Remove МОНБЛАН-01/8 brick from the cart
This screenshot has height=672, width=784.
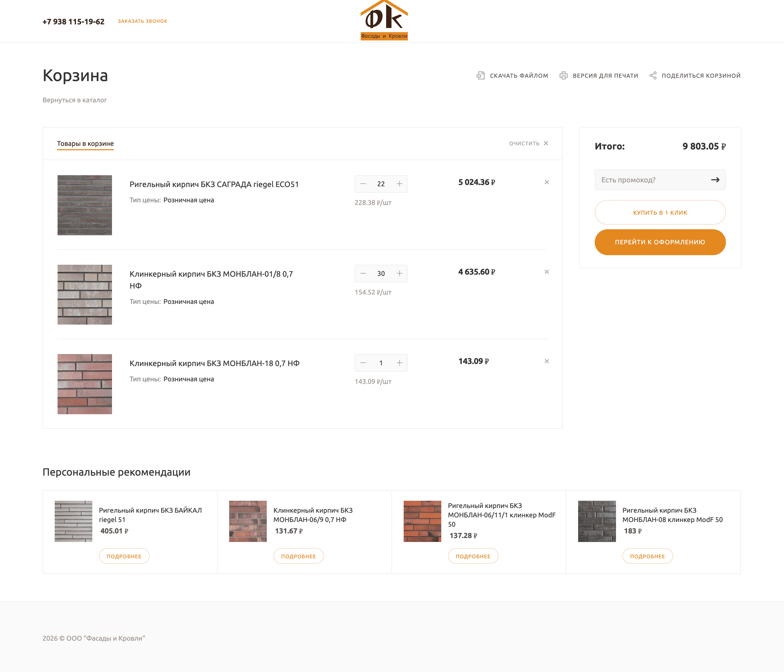point(546,272)
